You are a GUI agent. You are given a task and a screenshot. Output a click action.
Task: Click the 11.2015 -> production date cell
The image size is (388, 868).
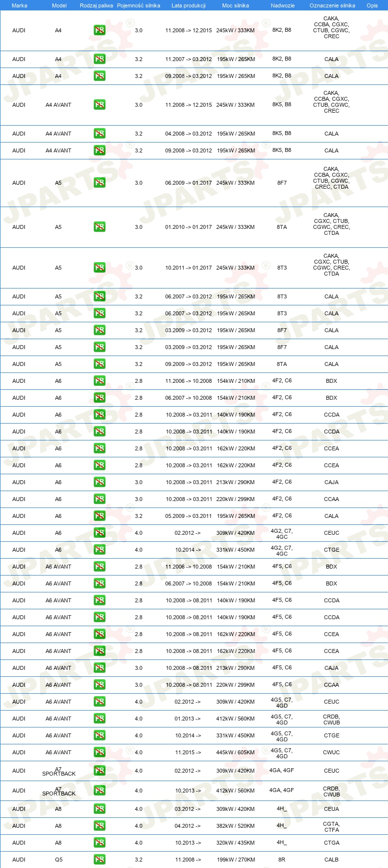pos(188,752)
